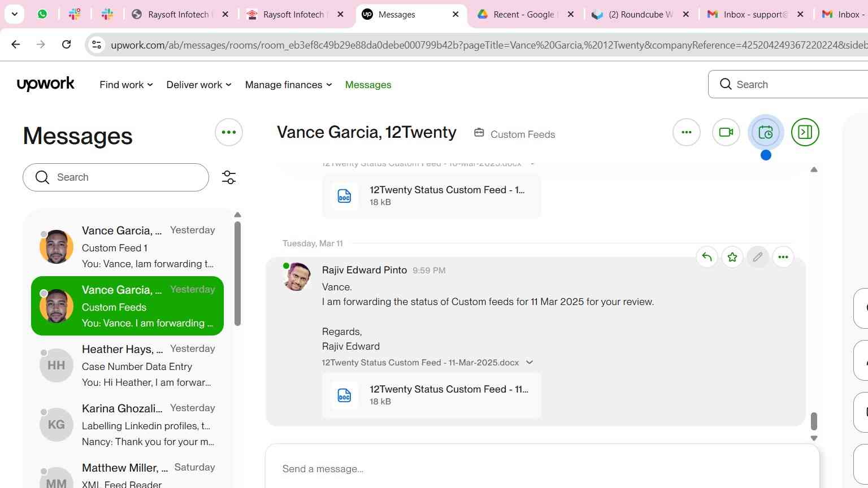Open Messages panel more options button

click(x=229, y=132)
